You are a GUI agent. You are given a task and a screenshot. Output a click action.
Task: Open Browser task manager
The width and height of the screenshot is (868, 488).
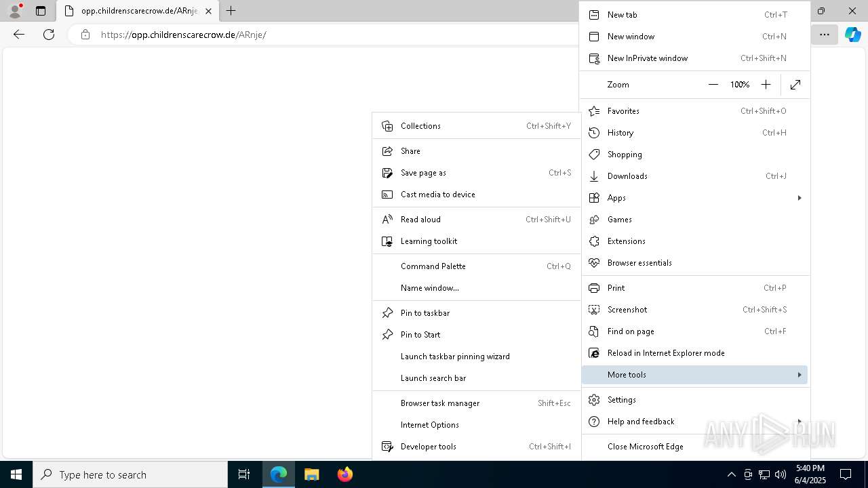point(476,403)
